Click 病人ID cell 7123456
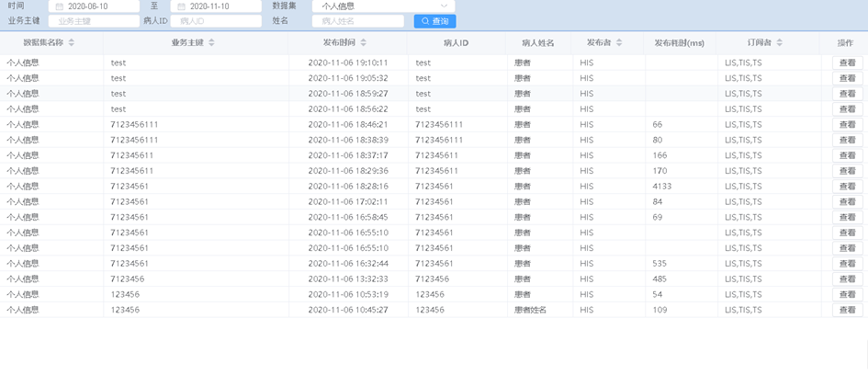This screenshot has width=868, height=375. [x=433, y=279]
